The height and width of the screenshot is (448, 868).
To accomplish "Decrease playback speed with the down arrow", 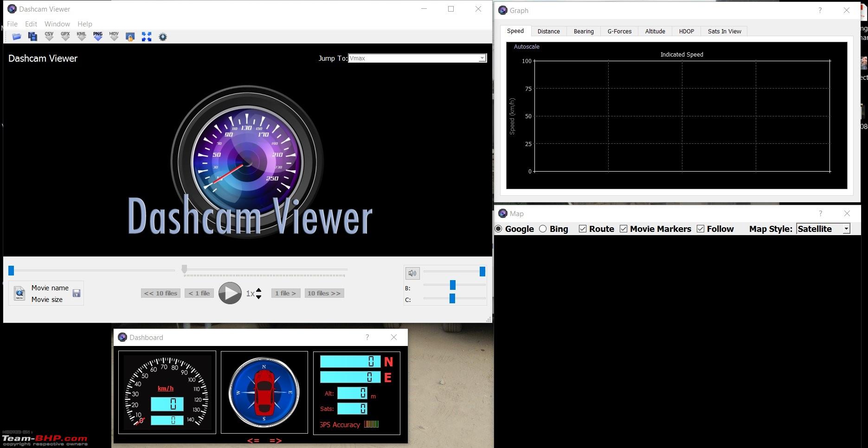I will (259, 297).
